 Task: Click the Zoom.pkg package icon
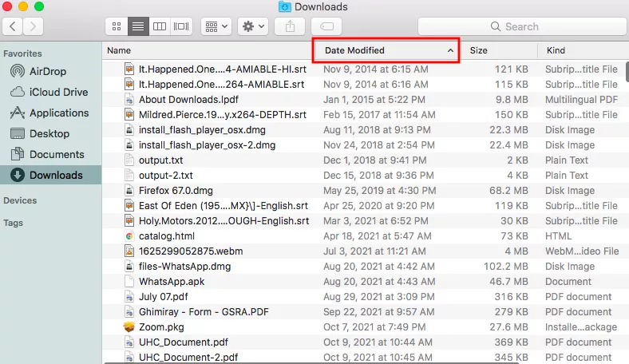129,327
